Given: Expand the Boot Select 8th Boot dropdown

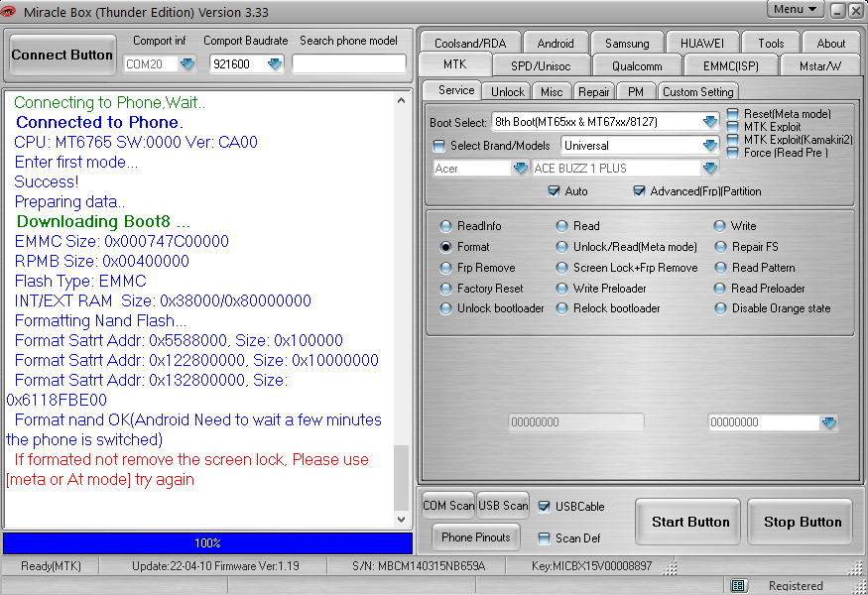Looking at the screenshot, I should tap(709, 121).
